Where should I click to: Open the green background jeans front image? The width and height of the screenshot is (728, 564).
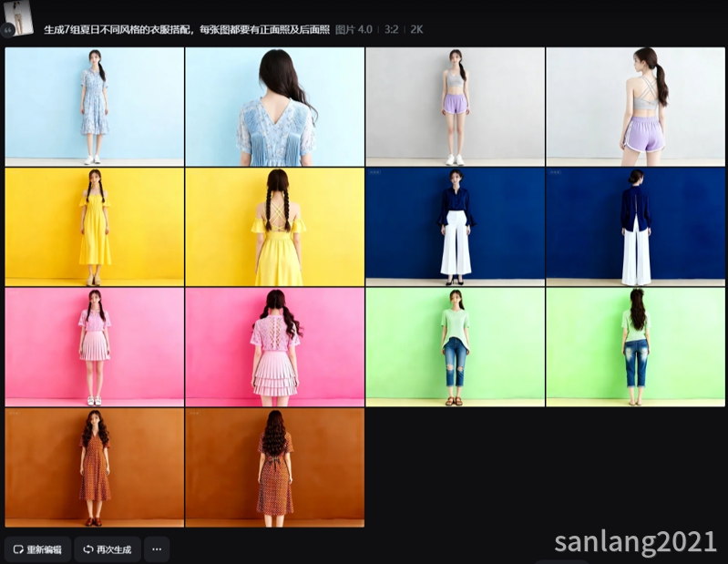pyautogui.click(x=455, y=347)
